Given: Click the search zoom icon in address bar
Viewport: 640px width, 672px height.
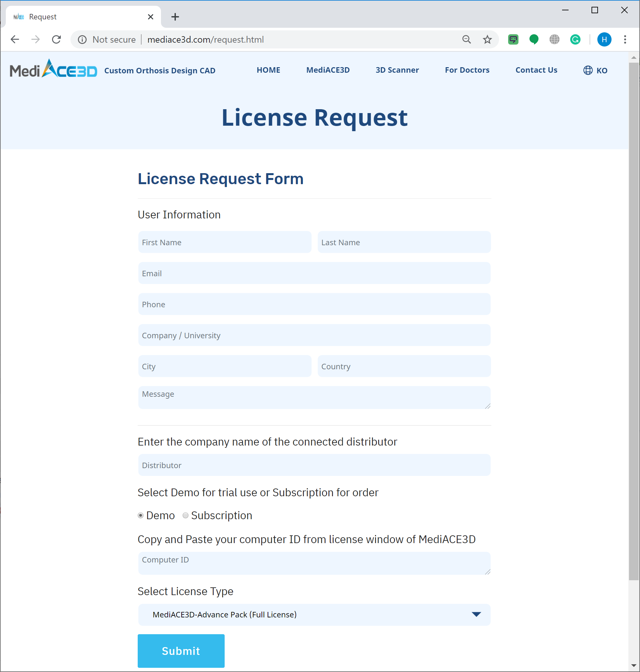Looking at the screenshot, I should (x=467, y=39).
